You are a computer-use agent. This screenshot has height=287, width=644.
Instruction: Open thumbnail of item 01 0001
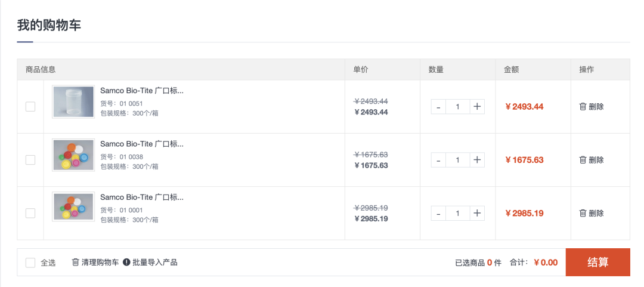pos(73,207)
